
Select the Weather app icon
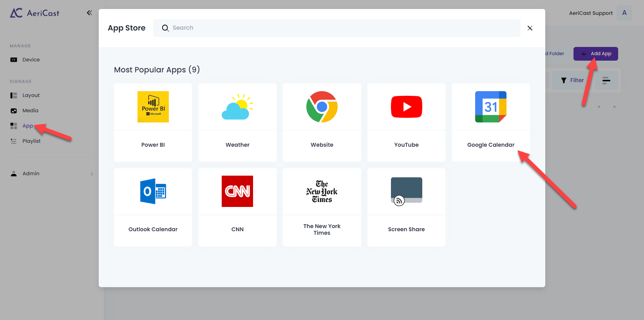pyautogui.click(x=237, y=107)
